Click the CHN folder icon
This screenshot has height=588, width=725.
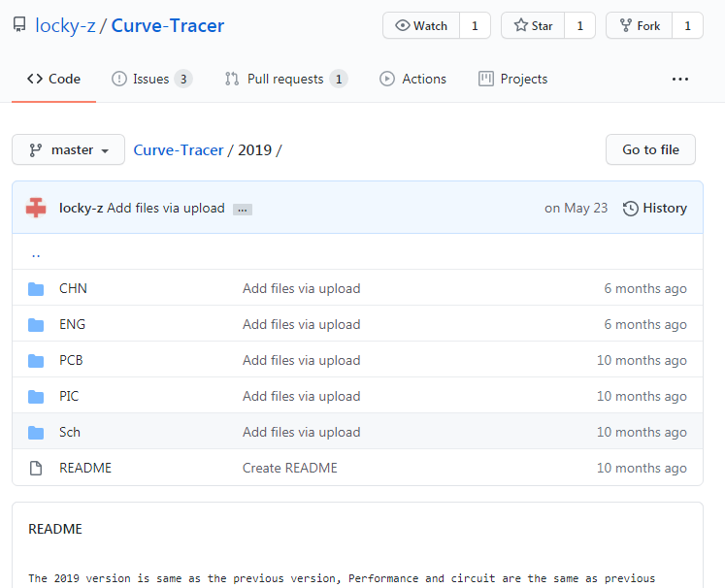36,289
